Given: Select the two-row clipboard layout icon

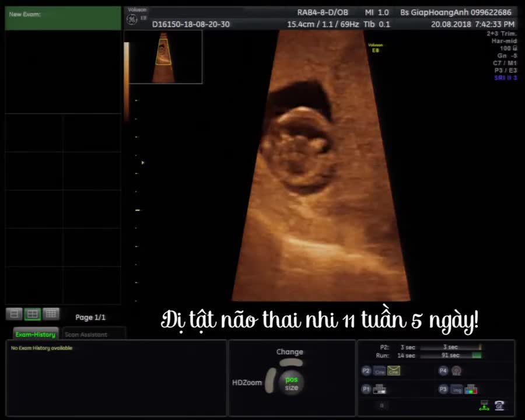Looking at the screenshot, I should 14,314.
